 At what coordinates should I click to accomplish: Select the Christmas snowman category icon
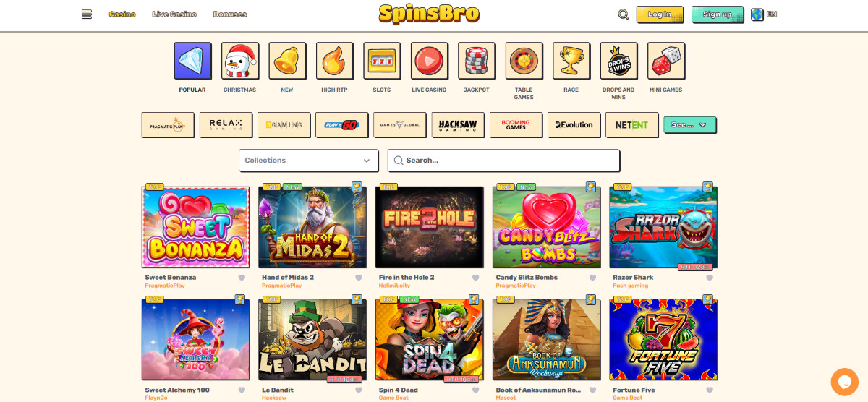239,61
